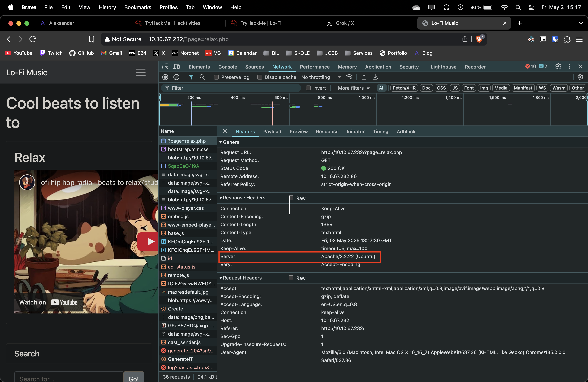588x382 pixels.
Task: Open the Response tab
Action: (327, 131)
